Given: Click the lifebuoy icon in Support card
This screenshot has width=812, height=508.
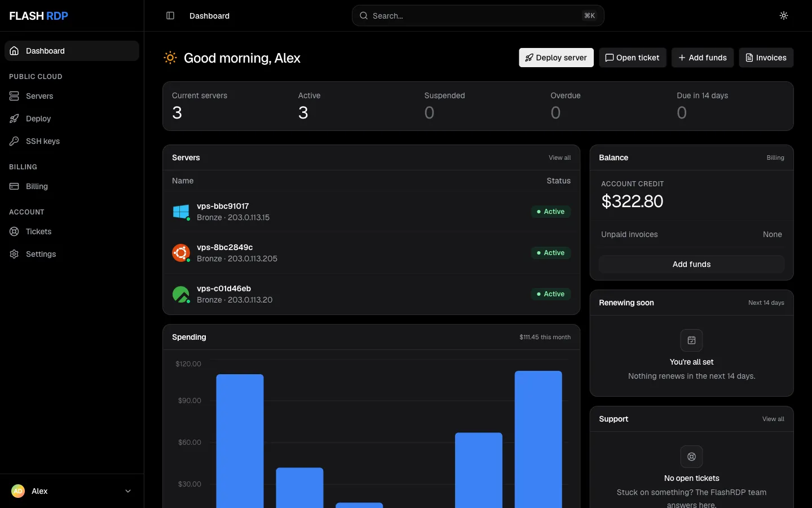Looking at the screenshot, I should pyautogui.click(x=692, y=457).
